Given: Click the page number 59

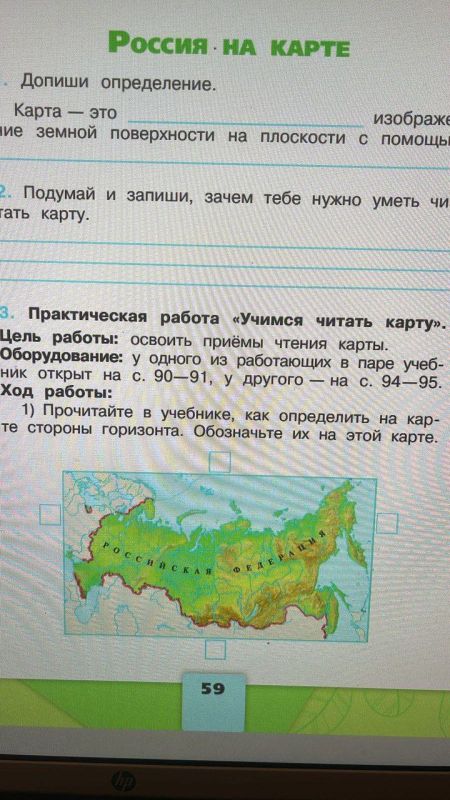Looking at the screenshot, I should tap(213, 689).
